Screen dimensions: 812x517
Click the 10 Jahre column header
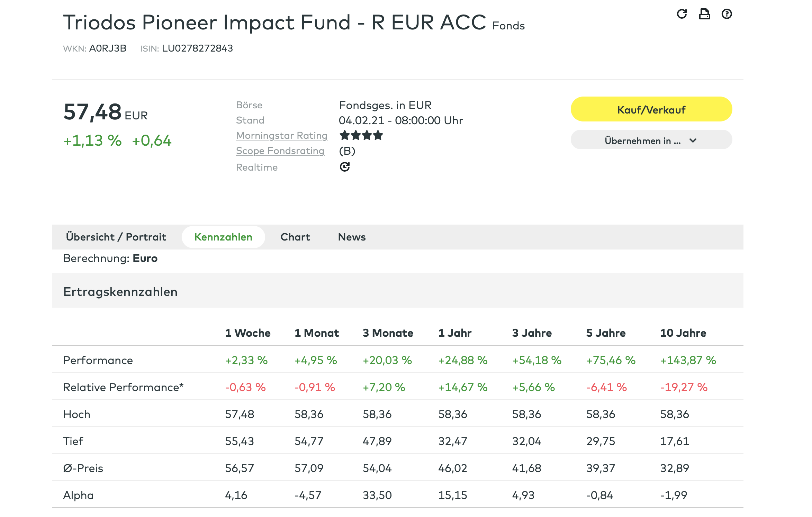pyautogui.click(x=683, y=333)
